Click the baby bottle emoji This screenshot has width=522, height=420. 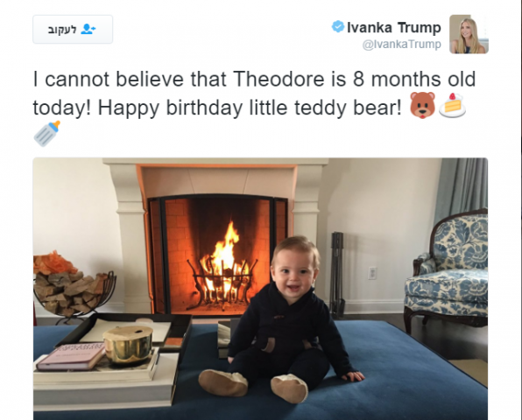tap(47, 134)
